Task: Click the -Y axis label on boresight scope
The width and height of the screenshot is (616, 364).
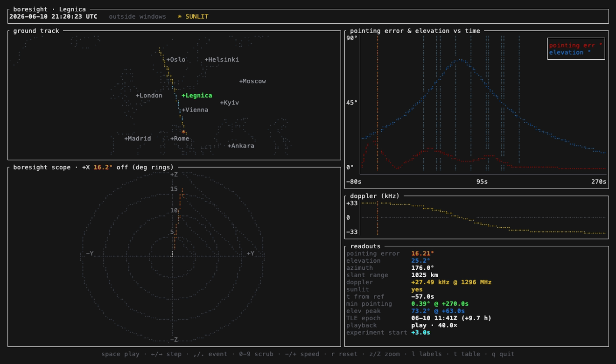Action: [x=90, y=253]
